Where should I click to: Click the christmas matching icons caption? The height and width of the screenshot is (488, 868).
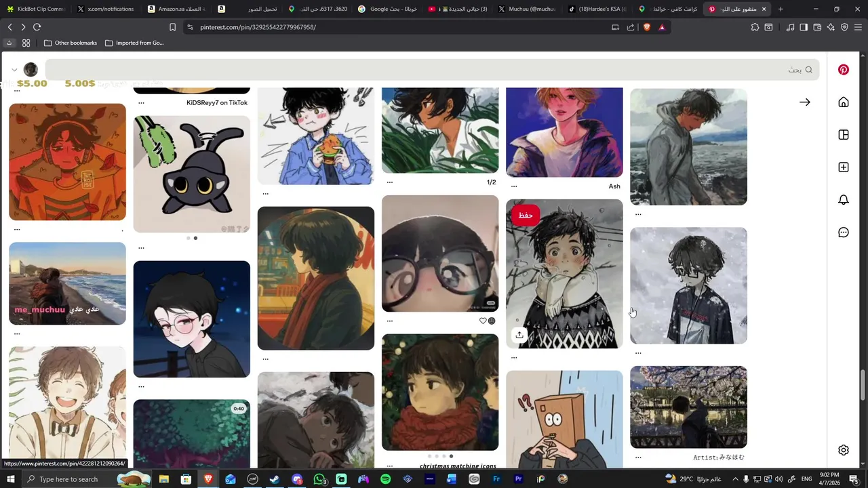458,466
